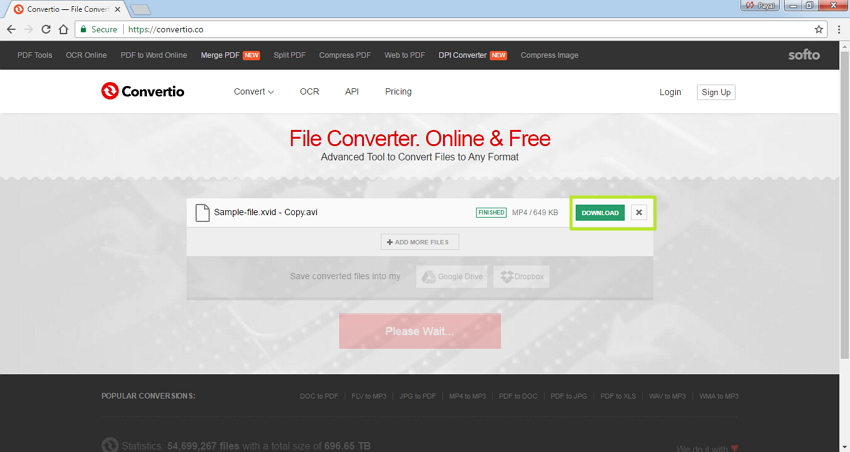Open OCR Online in top bar
This screenshot has height=452, width=850.
click(x=86, y=55)
